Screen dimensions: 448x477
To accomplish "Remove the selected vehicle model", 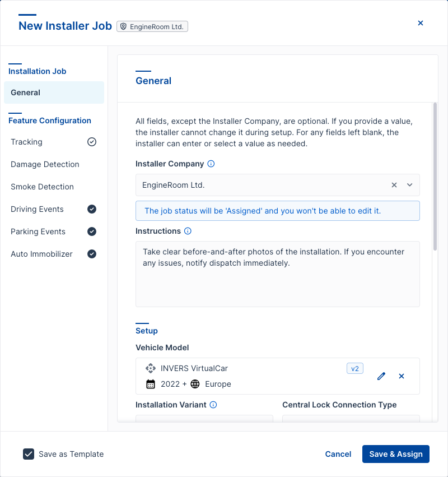I will click(402, 376).
